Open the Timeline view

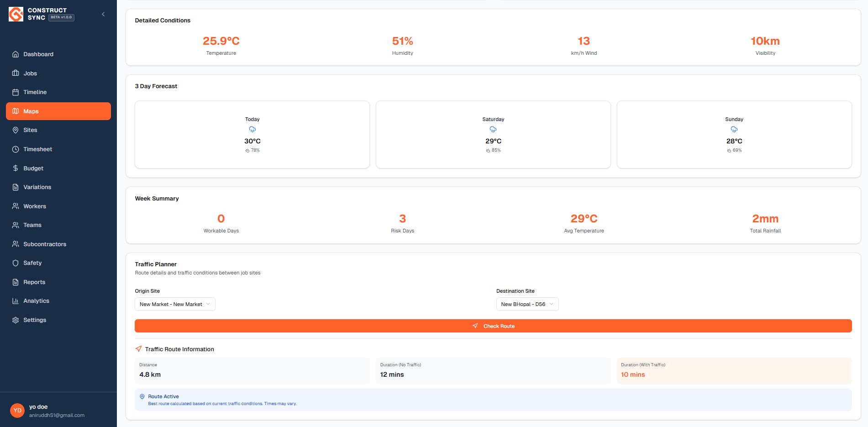35,92
